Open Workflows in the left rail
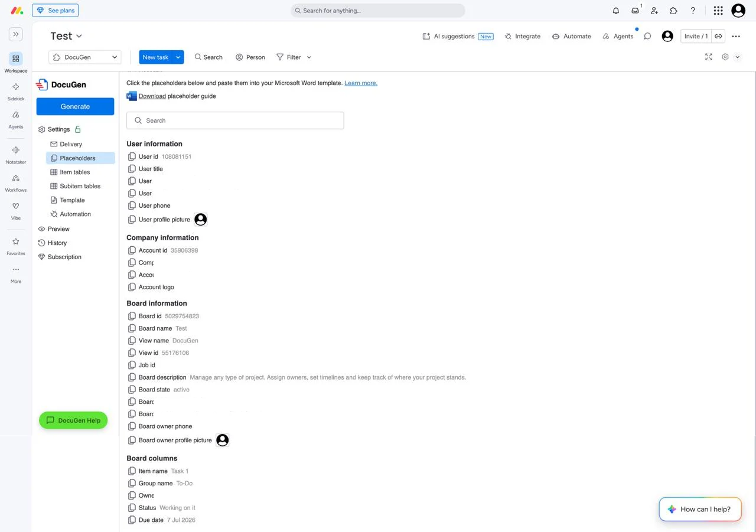This screenshot has width=756, height=532. point(16,182)
